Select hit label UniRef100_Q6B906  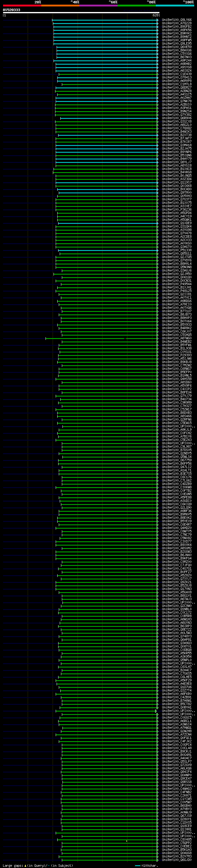tap(176, 118)
